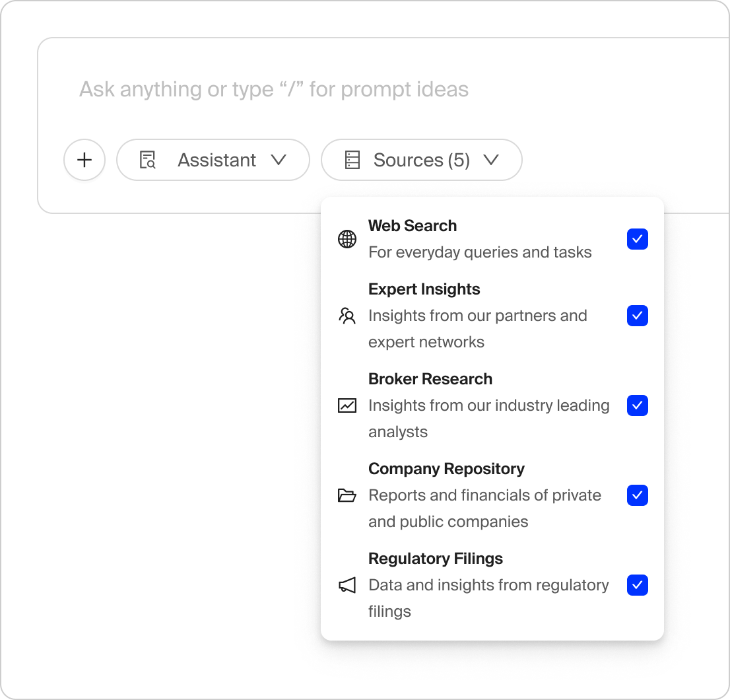This screenshot has height=700, width=730.
Task: Click the Web Search globe icon
Action: tap(347, 239)
